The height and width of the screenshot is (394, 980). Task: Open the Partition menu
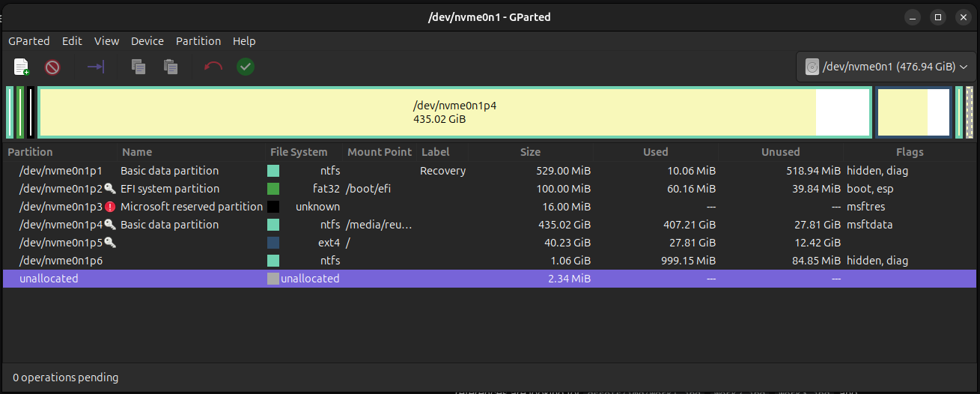[198, 41]
